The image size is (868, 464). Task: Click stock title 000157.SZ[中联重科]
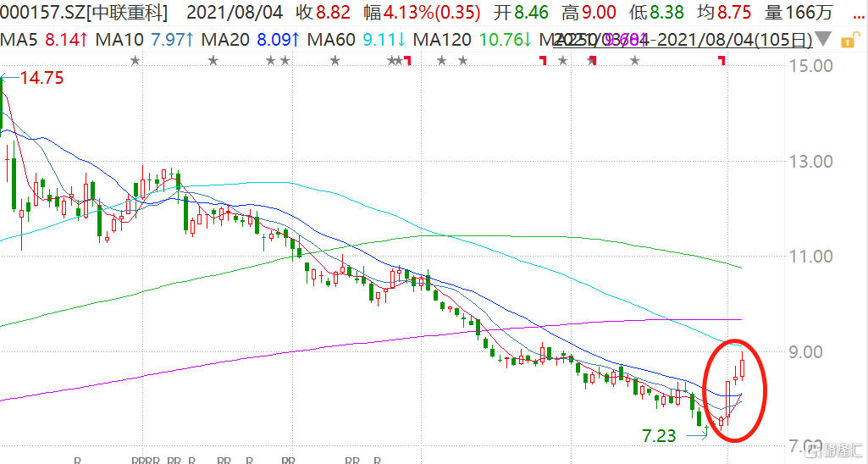[84, 12]
